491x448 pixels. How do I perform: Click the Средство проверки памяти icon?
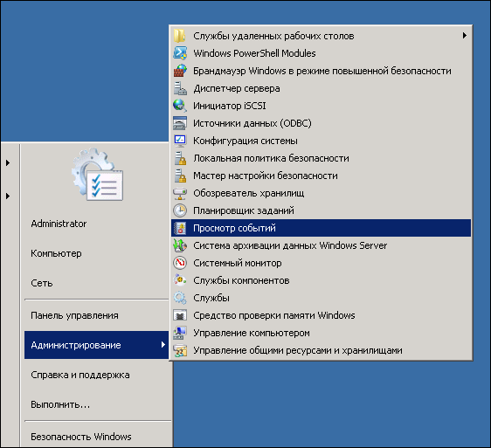[180, 315]
